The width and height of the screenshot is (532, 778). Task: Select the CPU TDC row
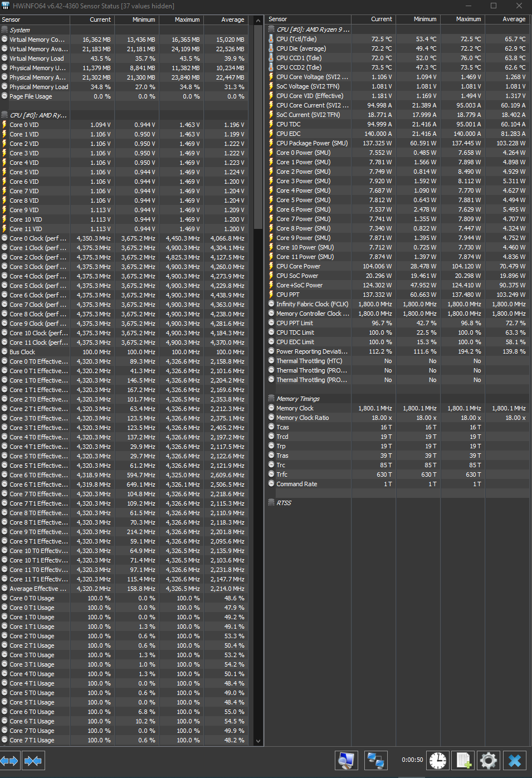click(397, 124)
